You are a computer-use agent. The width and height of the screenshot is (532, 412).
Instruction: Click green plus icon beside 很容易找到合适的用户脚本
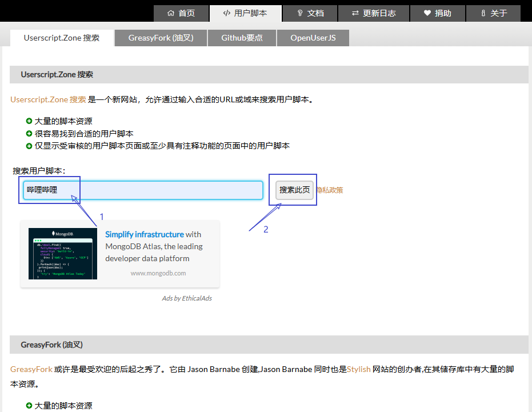coord(29,133)
